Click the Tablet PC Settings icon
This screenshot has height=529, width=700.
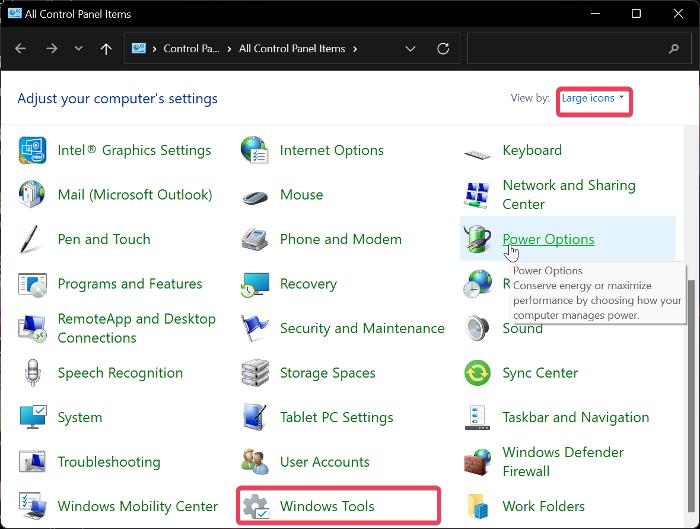pyautogui.click(x=255, y=417)
